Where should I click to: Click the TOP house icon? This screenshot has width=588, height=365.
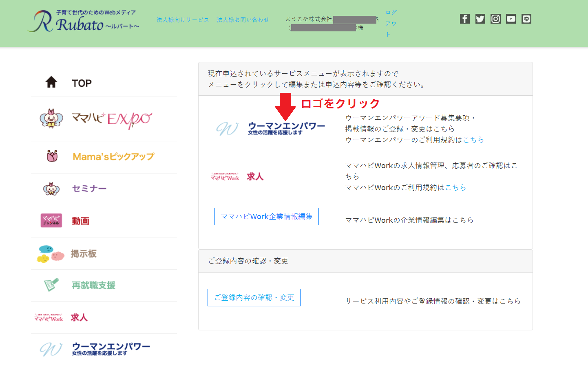pyautogui.click(x=51, y=82)
